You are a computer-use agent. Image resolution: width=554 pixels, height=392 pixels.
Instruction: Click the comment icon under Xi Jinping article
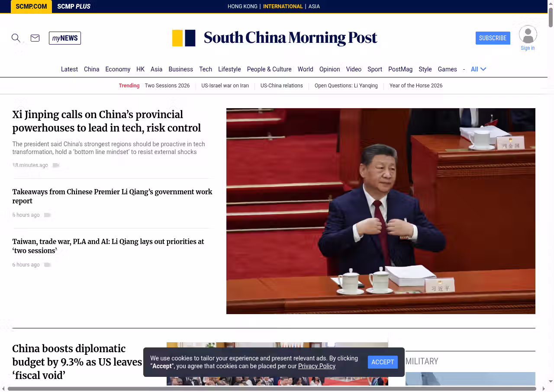pyautogui.click(x=56, y=165)
